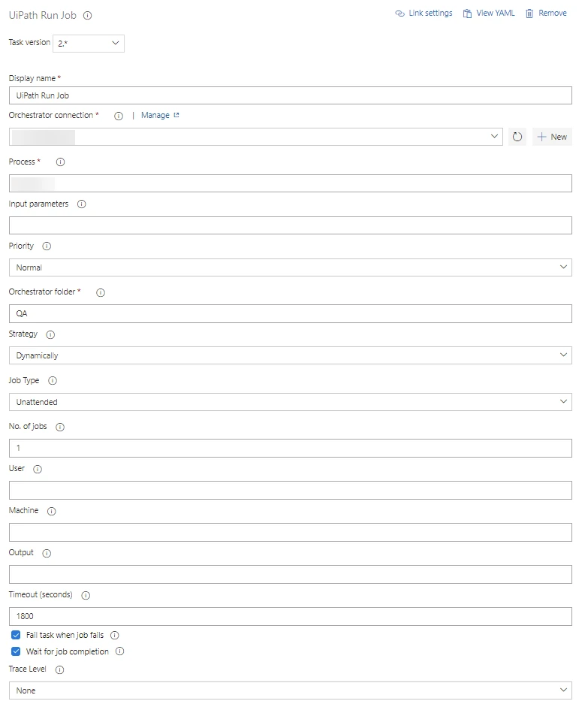Expand the Priority dropdown set to Normal

[291, 267]
